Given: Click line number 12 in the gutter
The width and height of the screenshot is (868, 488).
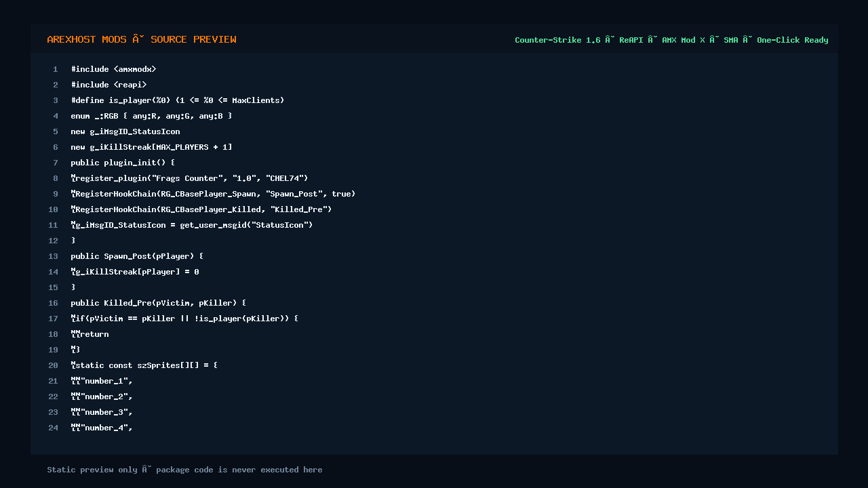Looking at the screenshot, I should 54,241.
